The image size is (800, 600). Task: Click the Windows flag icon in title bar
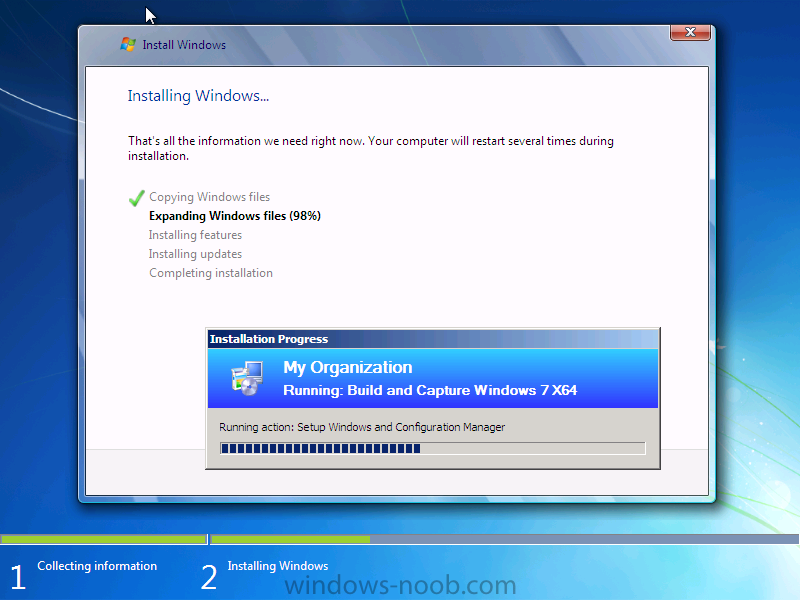tap(128, 44)
